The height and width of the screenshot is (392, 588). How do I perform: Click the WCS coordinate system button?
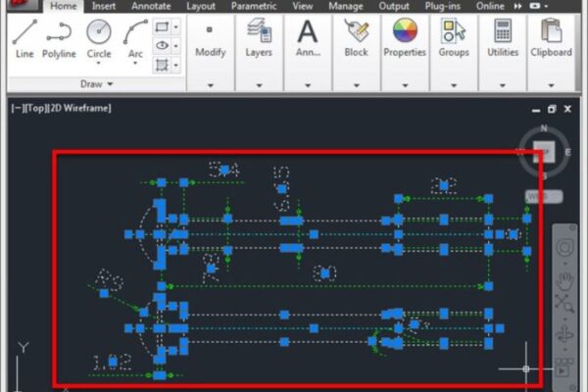click(538, 196)
